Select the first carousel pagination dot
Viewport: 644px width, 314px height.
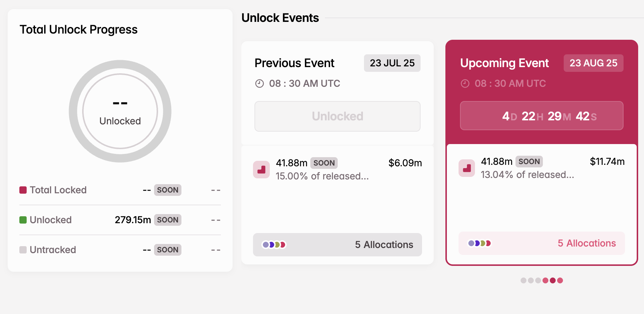point(524,280)
